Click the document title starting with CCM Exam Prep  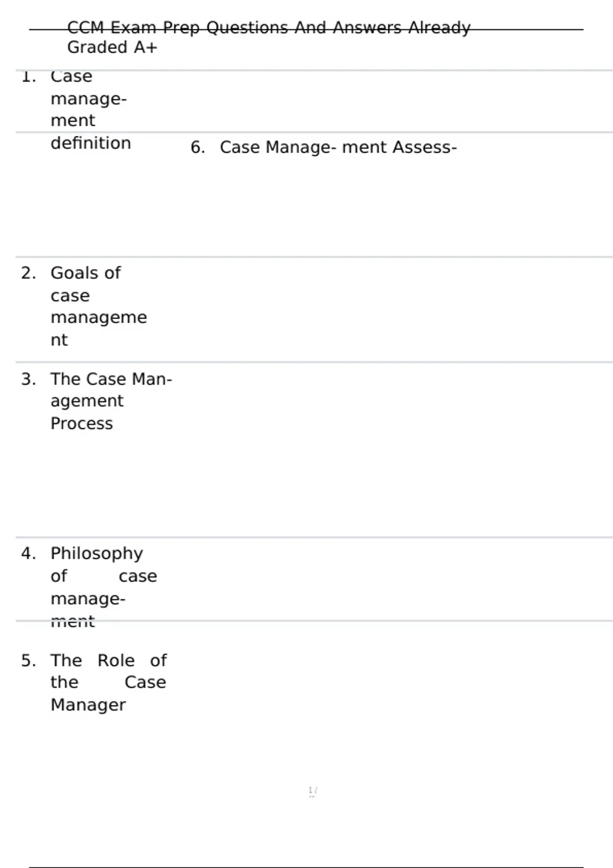pos(269,37)
